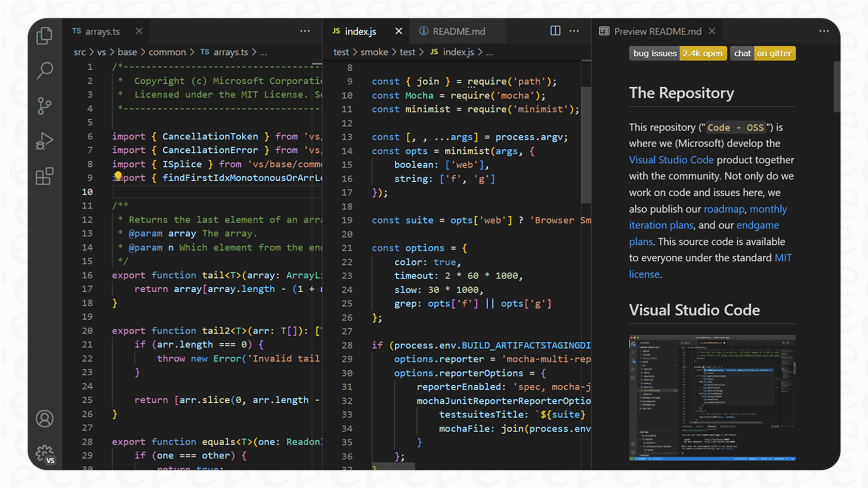The width and height of the screenshot is (868, 488).
Task: Follow the roadmap link
Action: (x=724, y=209)
